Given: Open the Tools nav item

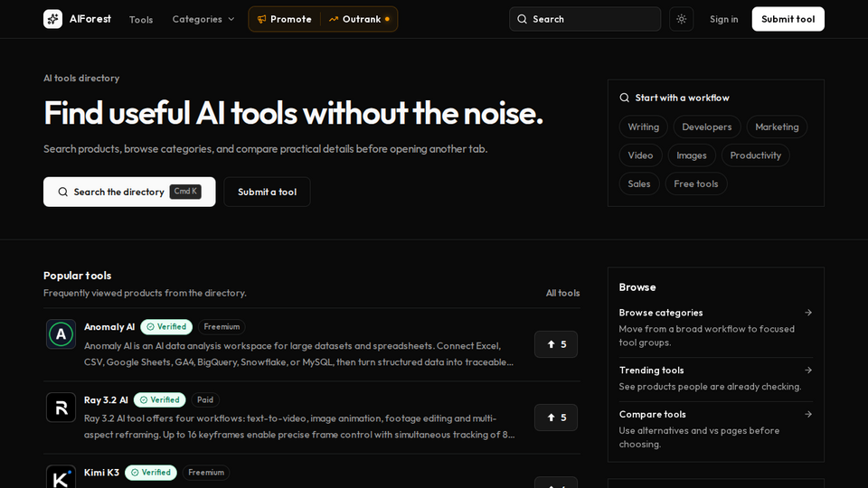Looking at the screenshot, I should (141, 19).
